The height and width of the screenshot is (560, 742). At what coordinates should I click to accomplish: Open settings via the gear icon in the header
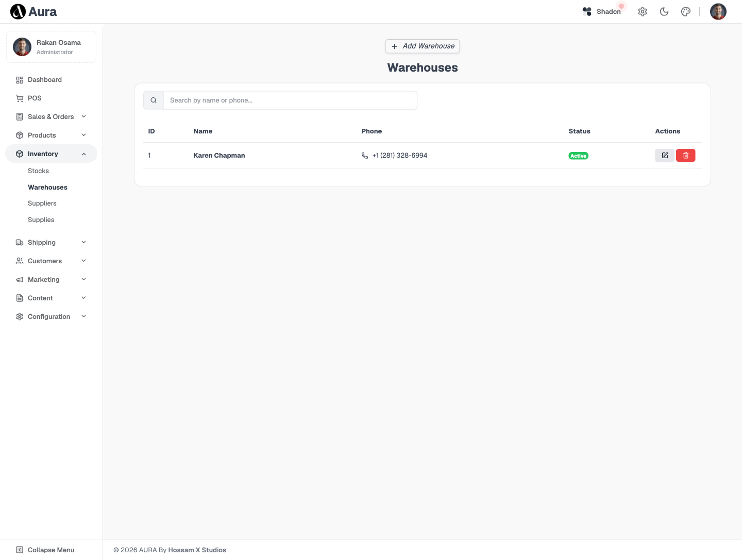click(643, 11)
